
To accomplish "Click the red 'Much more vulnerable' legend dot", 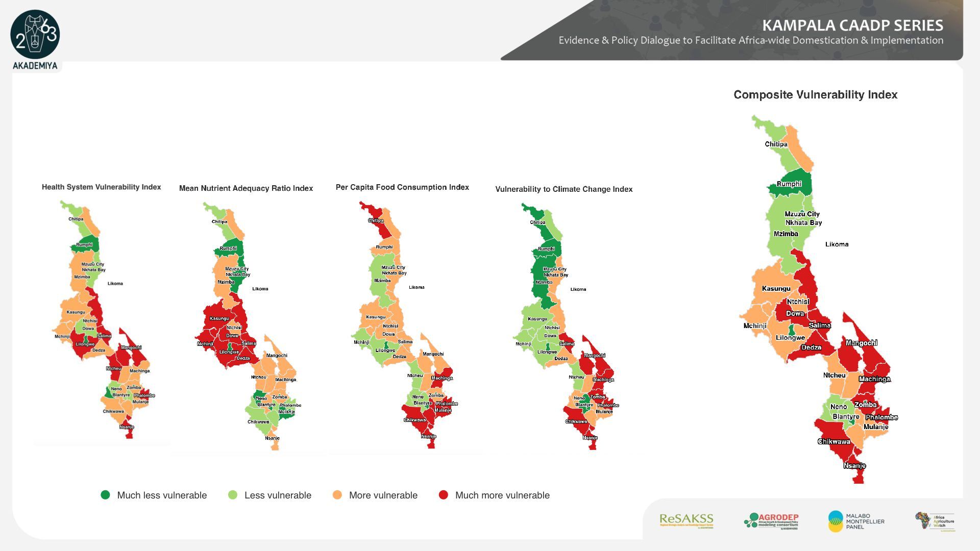I will click(444, 495).
